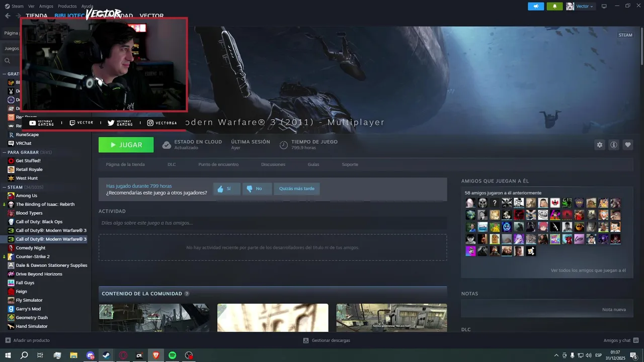Choose No thumbs-down for recommendation
This screenshot has width=644, height=362.
click(257, 189)
